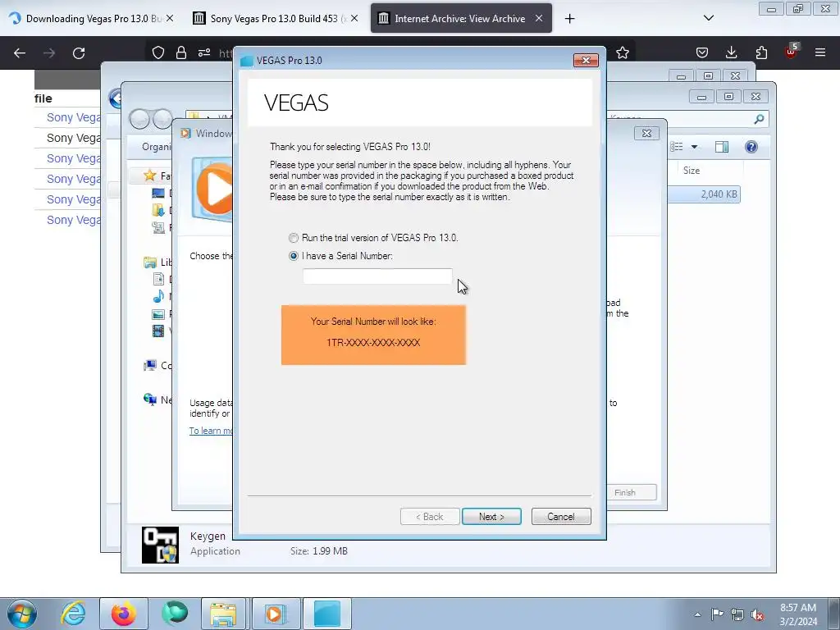840x630 pixels.
Task: Close the Windows Media Player setup dialog
Action: click(646, 133)
